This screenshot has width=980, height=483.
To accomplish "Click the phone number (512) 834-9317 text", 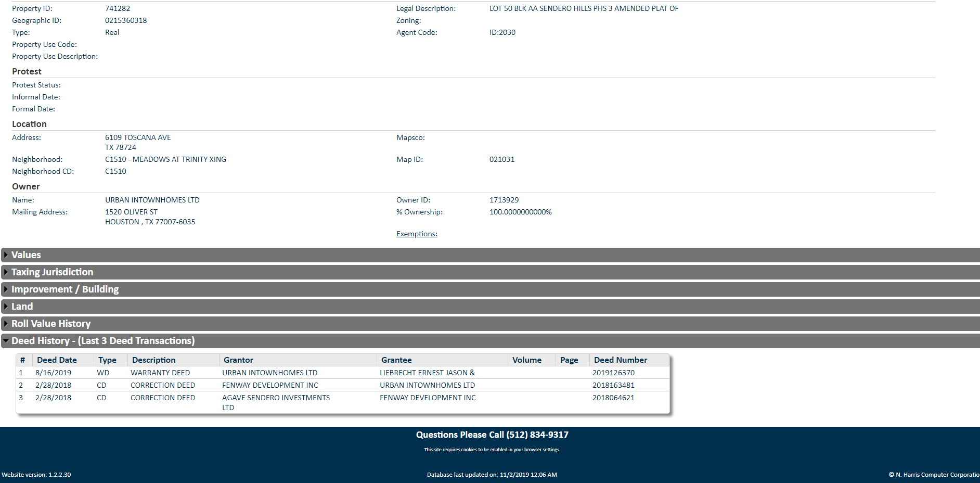I will [537, 435].
